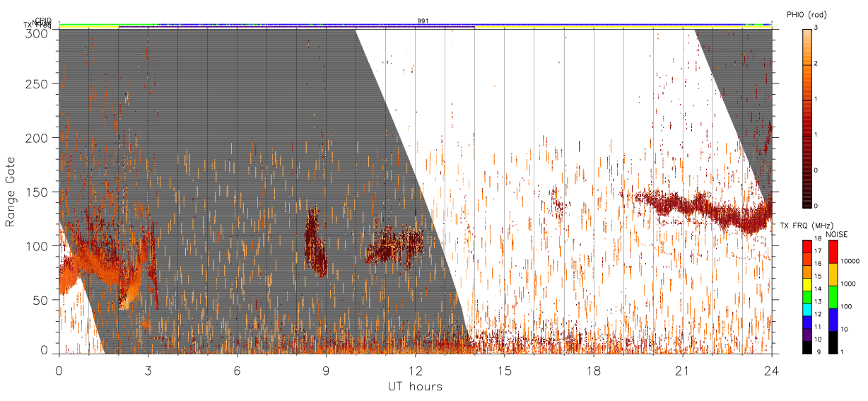Image resolution: width=868 pixels, height=401 pixels.
Task: Click the red 17–18 MHz TX FRQ swatch
Action: (807, 246)
